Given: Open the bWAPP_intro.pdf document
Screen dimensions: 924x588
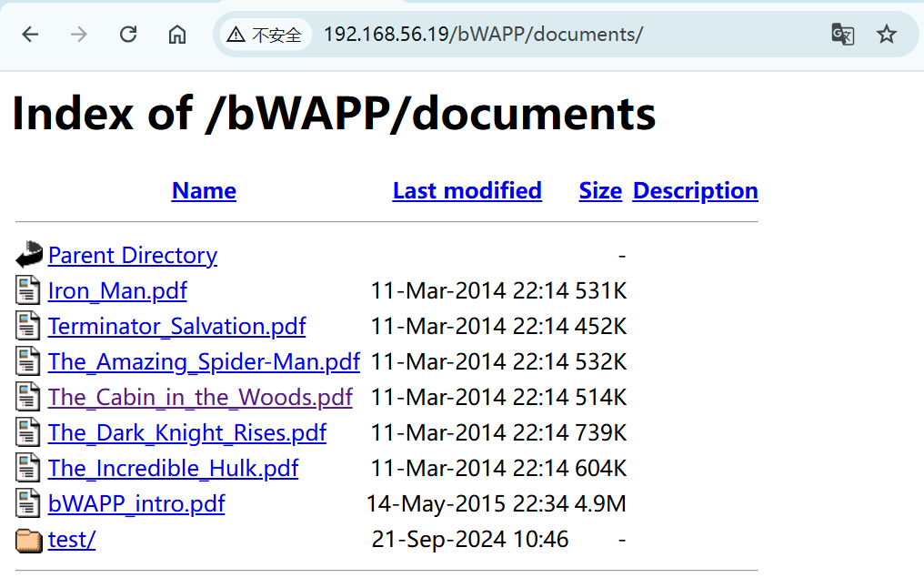Looking at the screenshot, I should (136, 503).
